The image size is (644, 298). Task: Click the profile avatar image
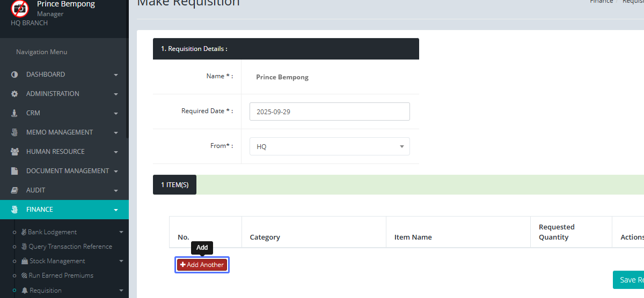click(x=20, y=9)
